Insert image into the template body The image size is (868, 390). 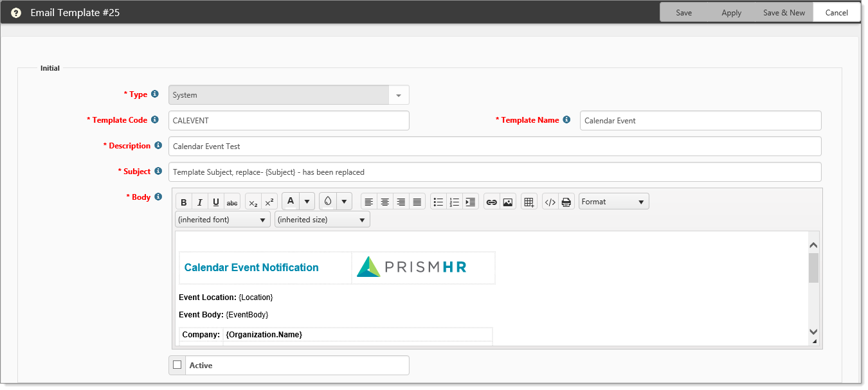coord(508,202)
